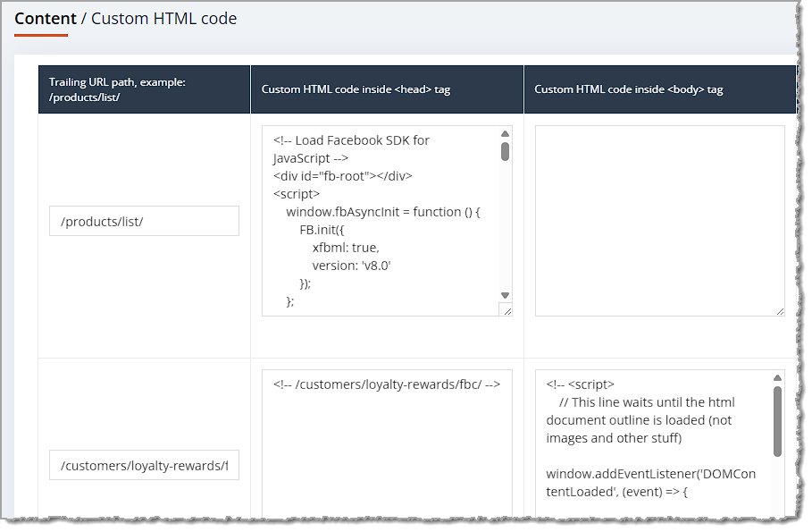Click the '<!-- <script>' line in body code

click(580, 384)
